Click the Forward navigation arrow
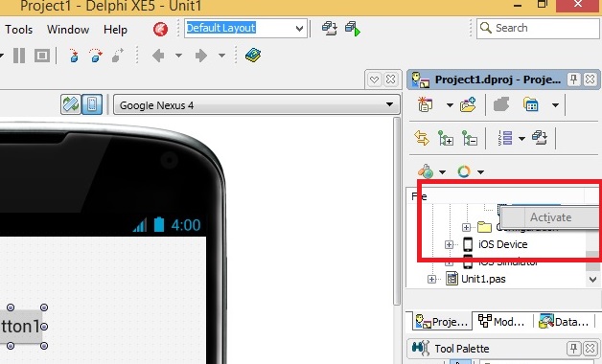602x364 pixels. [x=200, y=56]
